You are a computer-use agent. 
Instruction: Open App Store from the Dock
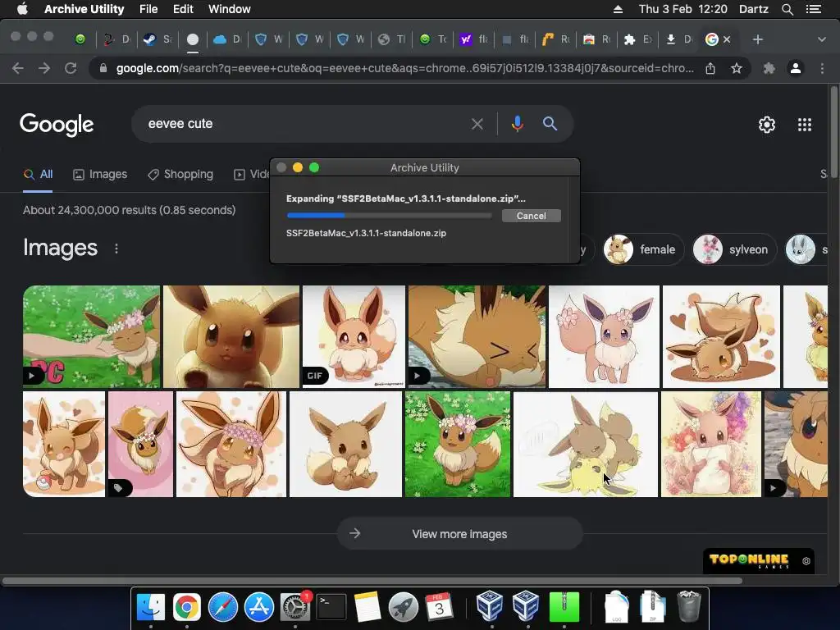259,607
